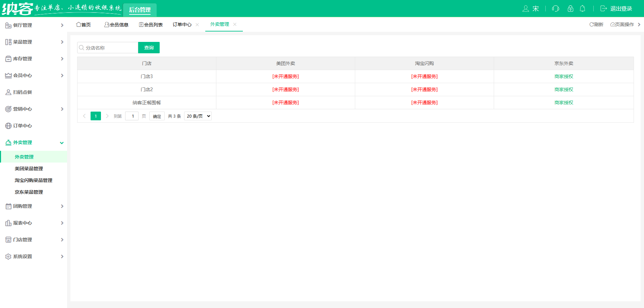This screenshot has width=644, height=308.
Task: Click the 美团外卖 column header
Action: pos(285,63)
